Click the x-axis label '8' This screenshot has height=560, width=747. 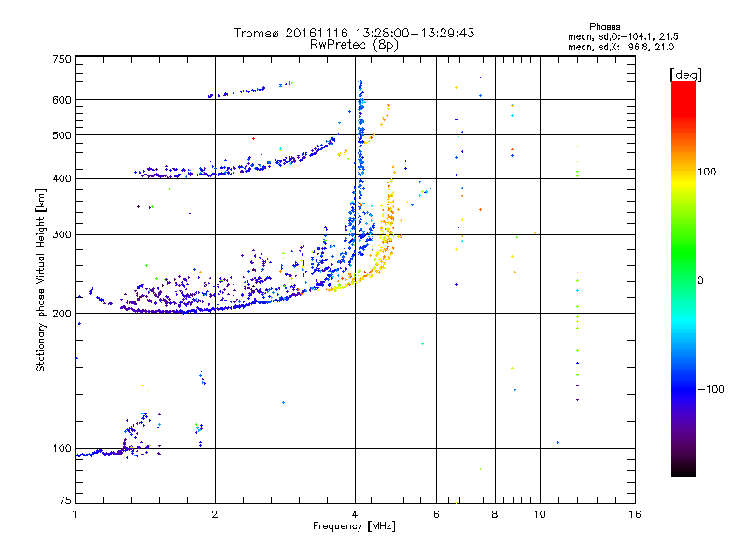tap(495, 514)
